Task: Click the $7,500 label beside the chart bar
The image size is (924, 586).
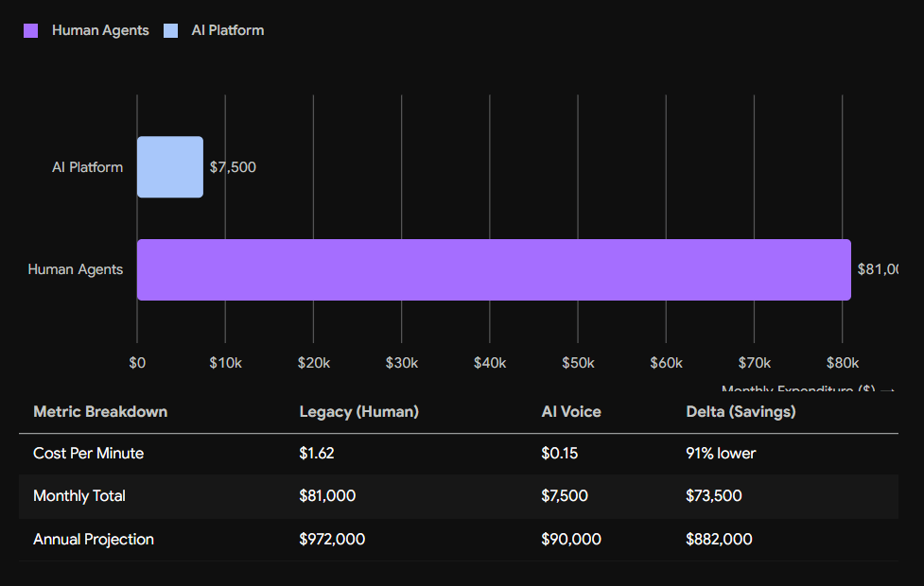Action: (233, 167)
